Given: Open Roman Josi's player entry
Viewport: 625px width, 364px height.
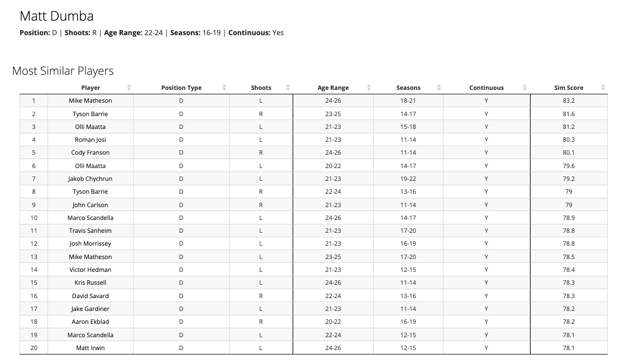Looking at the screenshot, I should click(90, 140).
